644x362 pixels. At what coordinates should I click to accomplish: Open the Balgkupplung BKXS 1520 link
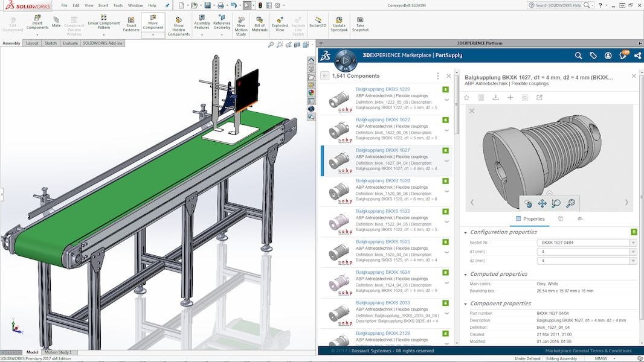pos(382,180)
